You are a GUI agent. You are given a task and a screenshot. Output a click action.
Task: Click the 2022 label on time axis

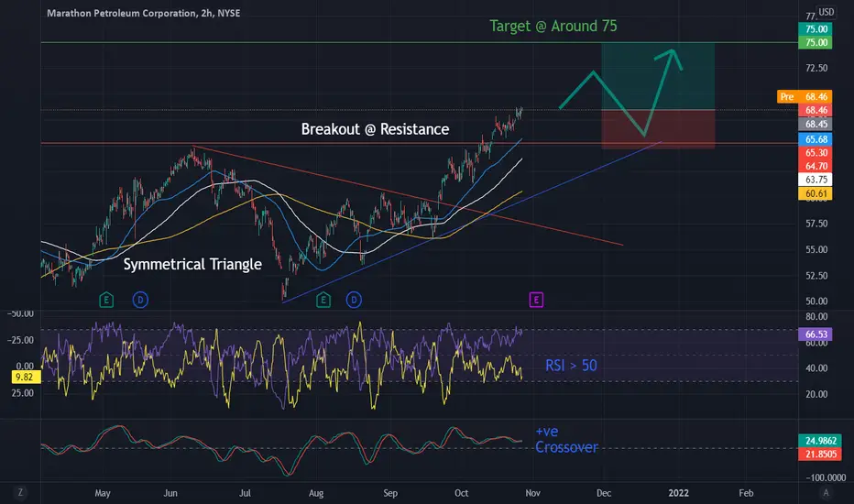(x=678, y=493)
